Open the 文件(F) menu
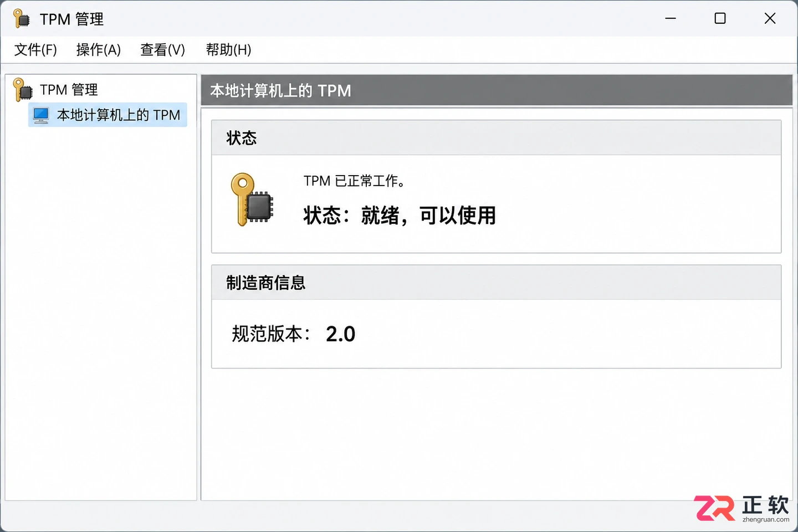 tap(35, 50)
